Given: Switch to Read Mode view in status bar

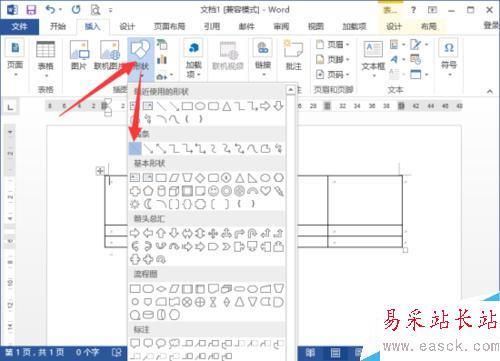Looking at the screenshot, I should 310,352.
